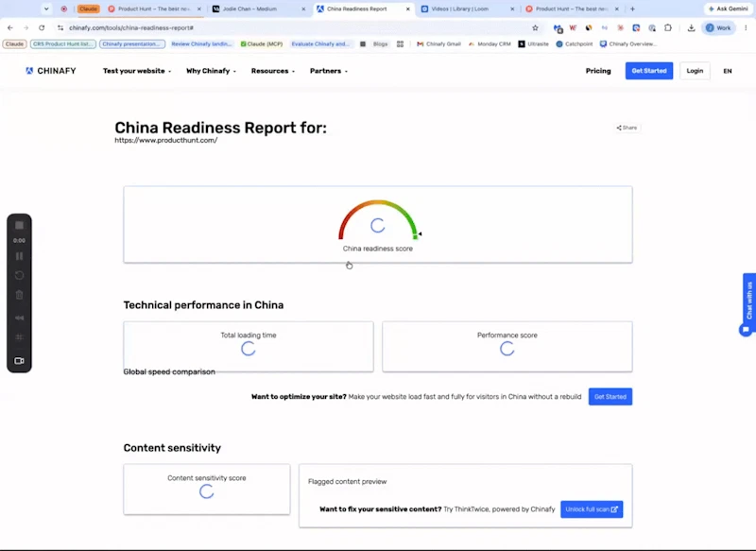This screenshot has width=756, height=551.
Task: Click Get Started beside Want to optimize your site
Action: 610,397
